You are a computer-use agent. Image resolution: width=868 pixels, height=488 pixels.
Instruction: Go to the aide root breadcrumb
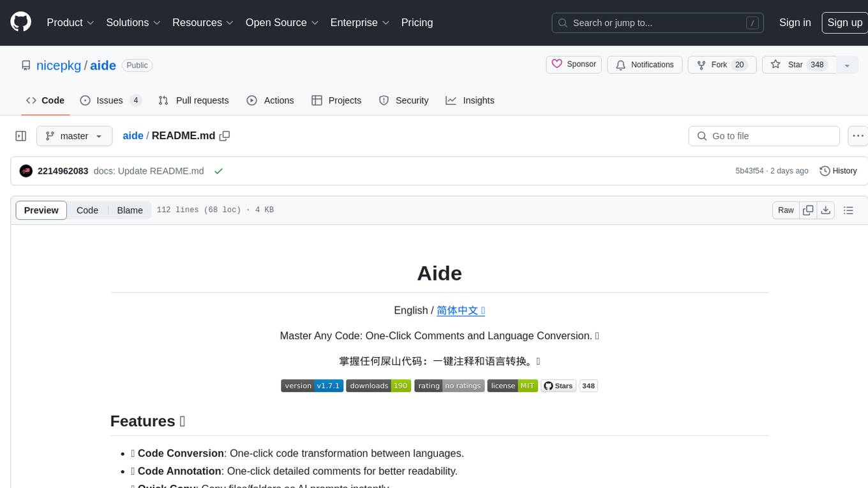point(133,135)
